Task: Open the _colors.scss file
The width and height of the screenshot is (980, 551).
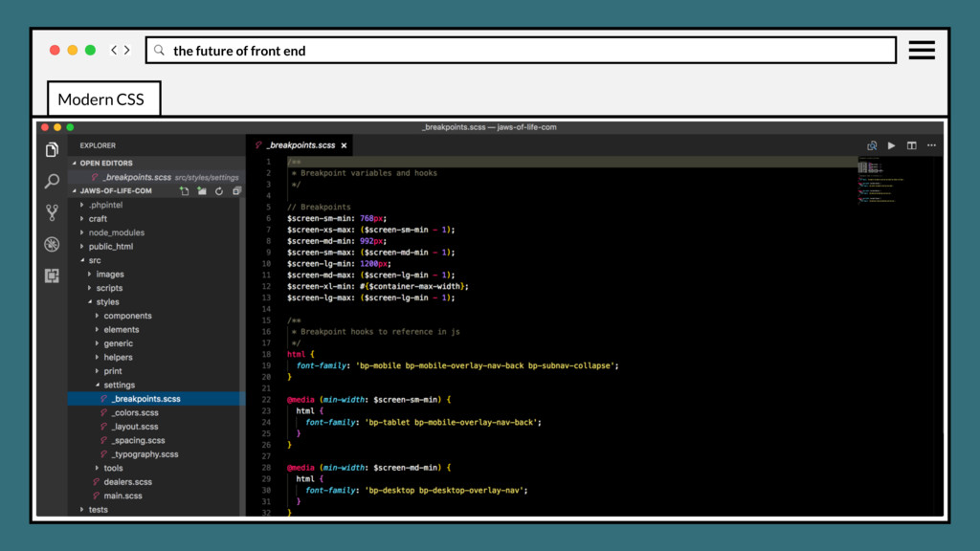Action: coord(135,412)
